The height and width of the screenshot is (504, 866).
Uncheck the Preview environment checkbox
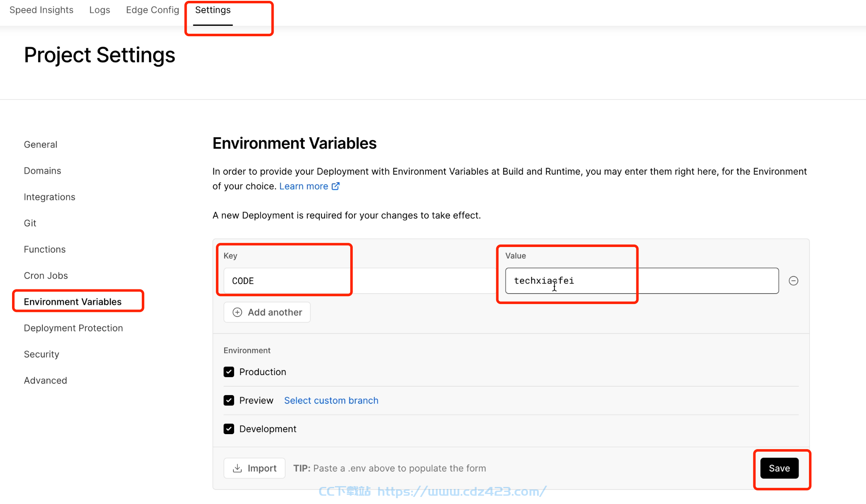point(229,400)
